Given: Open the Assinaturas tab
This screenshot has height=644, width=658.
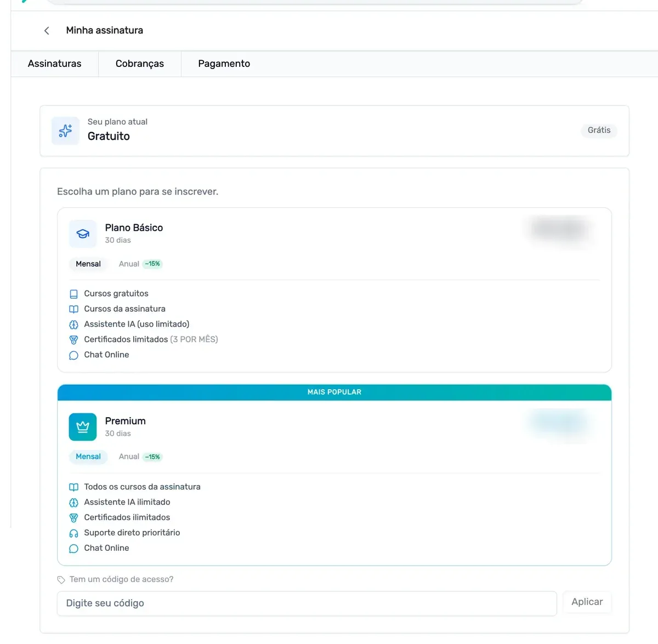Looking at the screenshot, I should coord(55,64).
